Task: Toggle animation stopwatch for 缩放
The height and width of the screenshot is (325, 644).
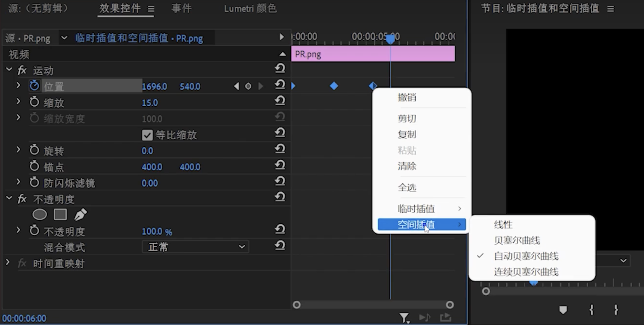Action: coord(34,102)
